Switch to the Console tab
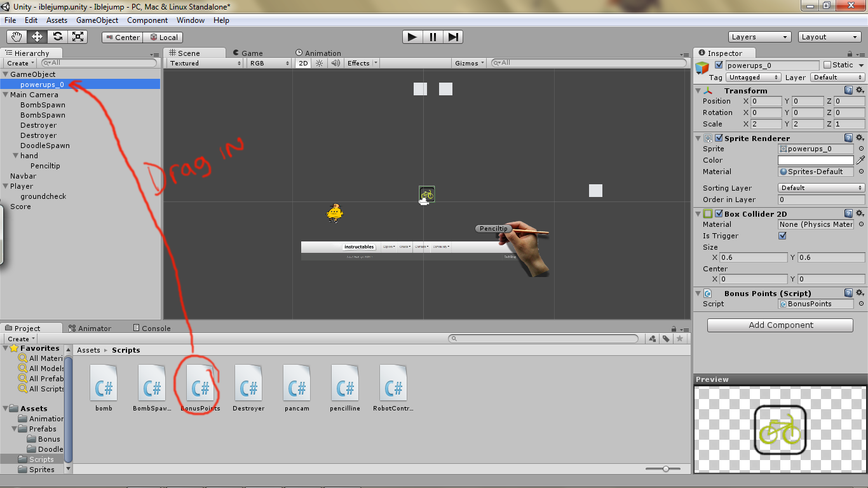The height and width of the screenshot is (488, 868). pos(151,329)
